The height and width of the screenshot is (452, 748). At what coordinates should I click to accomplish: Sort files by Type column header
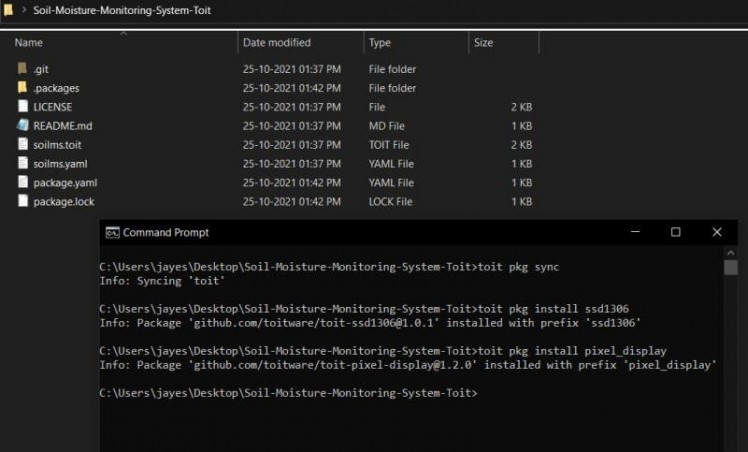[380, 43]
